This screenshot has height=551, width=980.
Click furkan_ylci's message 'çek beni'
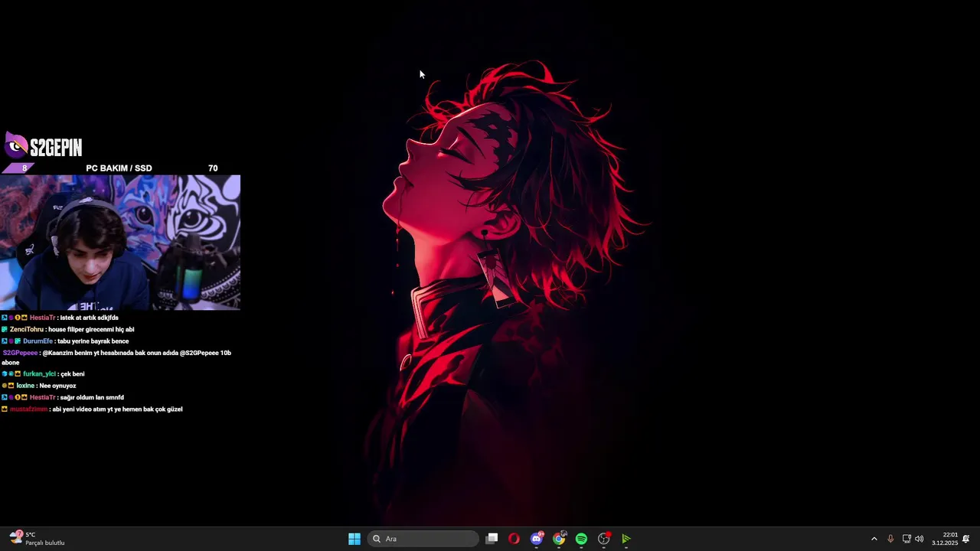(x=43, y=373)
